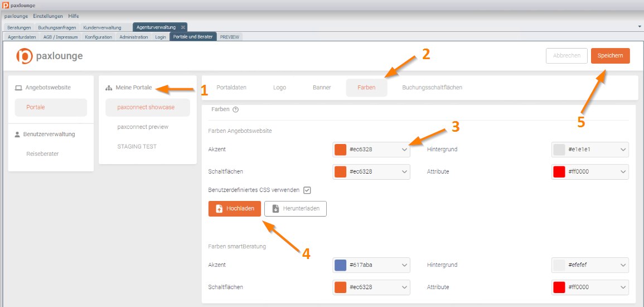Click the grey Angebotswebsite Hintergrund swatch
Viewport: 644px width, 307px height.
[559, 150]
